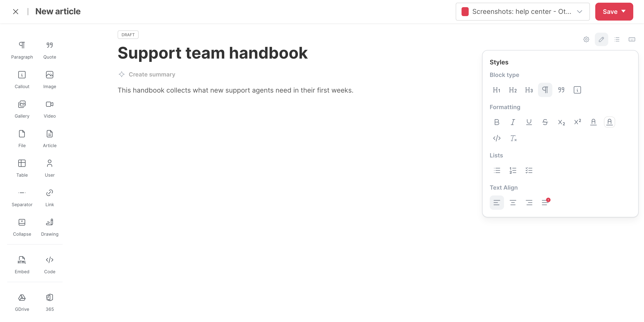Screen dimensions: 644x322
Task: Add a Link block
Action: tap(49, 198)
